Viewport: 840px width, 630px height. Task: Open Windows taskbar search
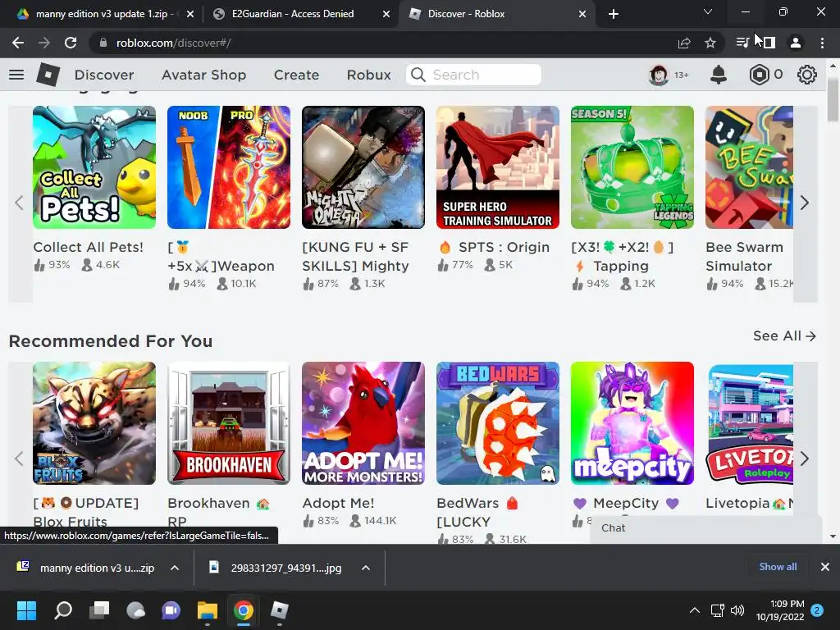[63, 610]
